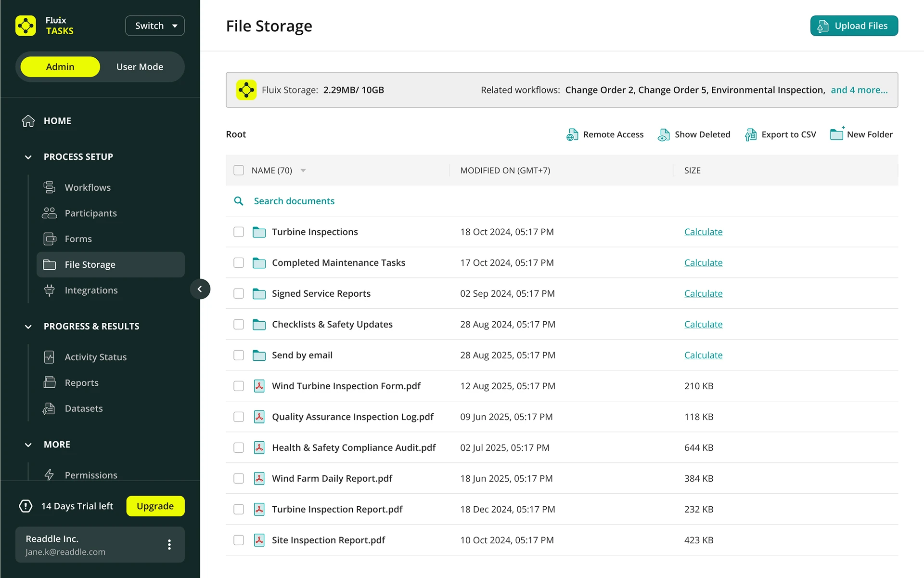
Task: Check the Turbine Inspections folder checkbox
Action: pyautogui.click(x=239, y=232)
